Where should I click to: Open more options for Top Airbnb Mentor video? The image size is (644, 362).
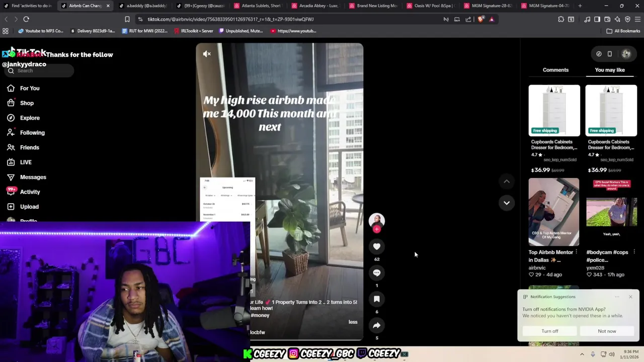577,252
